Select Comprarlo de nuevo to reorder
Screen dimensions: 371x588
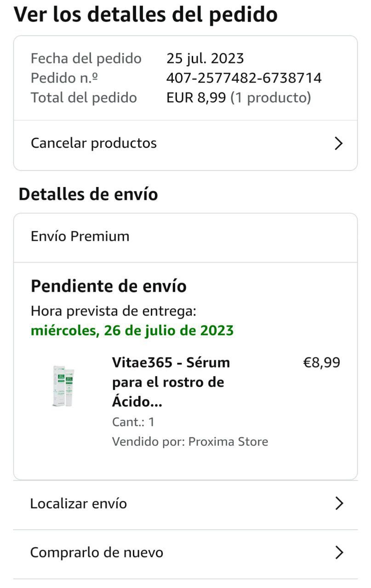pyautogui.click(x=97, y=553)
